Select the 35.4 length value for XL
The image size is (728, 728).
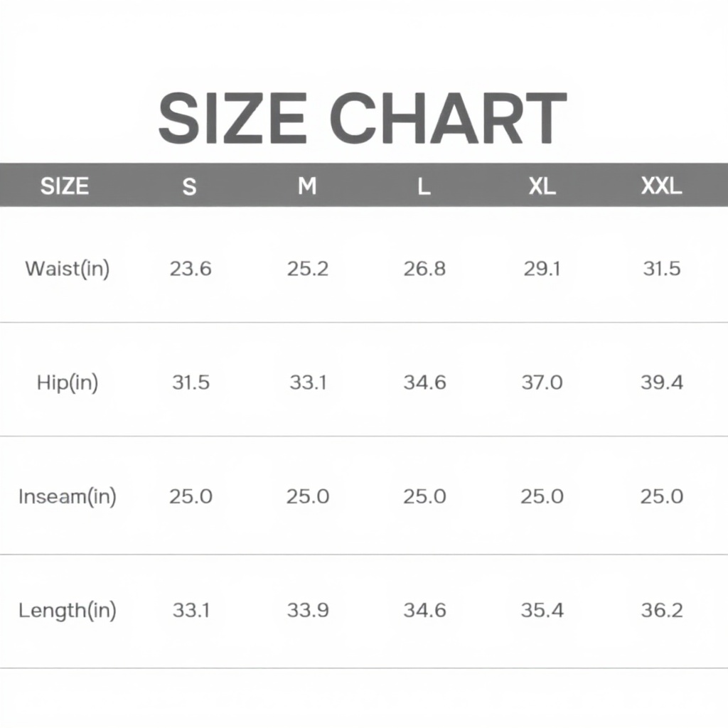[x=542, y=610]
